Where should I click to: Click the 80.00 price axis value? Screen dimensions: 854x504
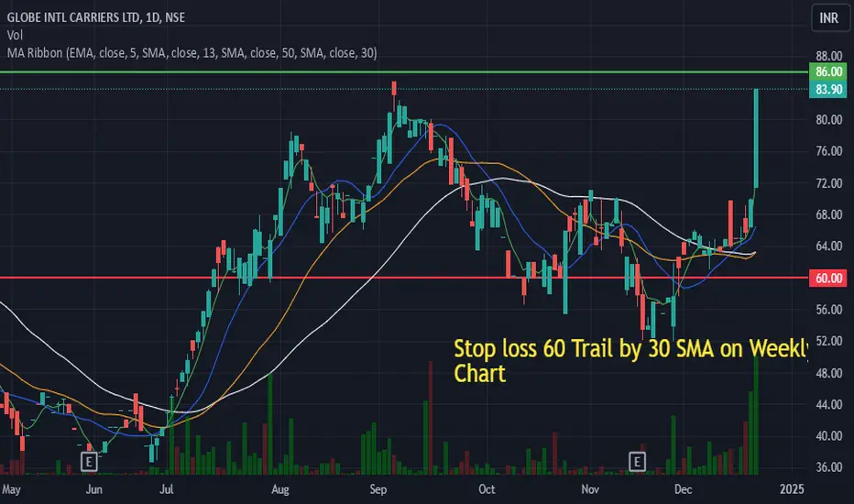(829, 120)
